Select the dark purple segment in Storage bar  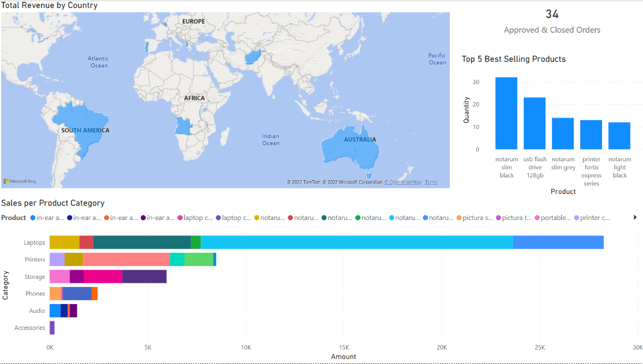coord(144,277)
